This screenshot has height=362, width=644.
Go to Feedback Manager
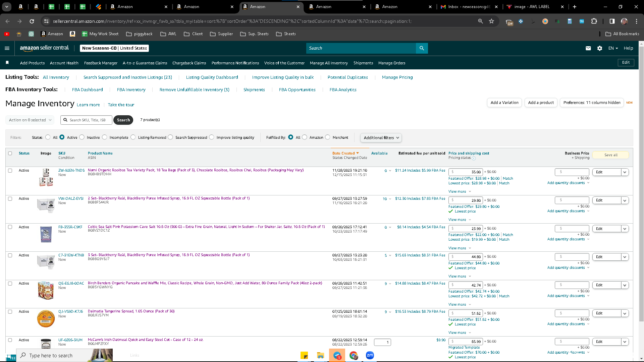coord(101,63)
